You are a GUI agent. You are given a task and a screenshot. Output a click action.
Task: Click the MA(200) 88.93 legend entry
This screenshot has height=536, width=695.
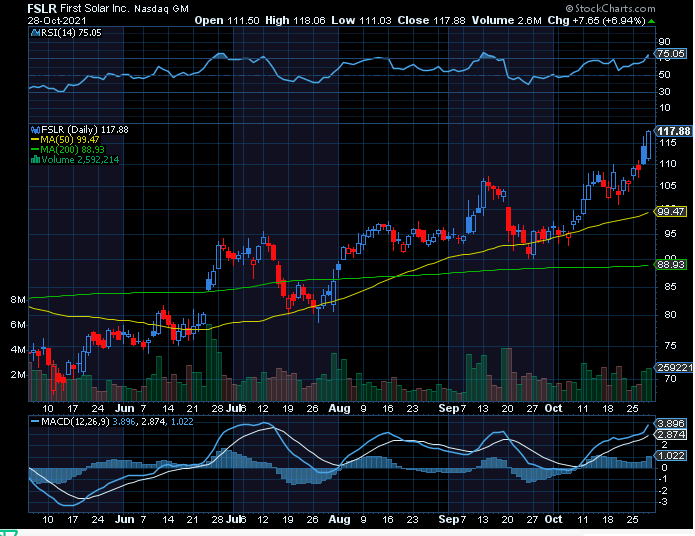(67, 150)
